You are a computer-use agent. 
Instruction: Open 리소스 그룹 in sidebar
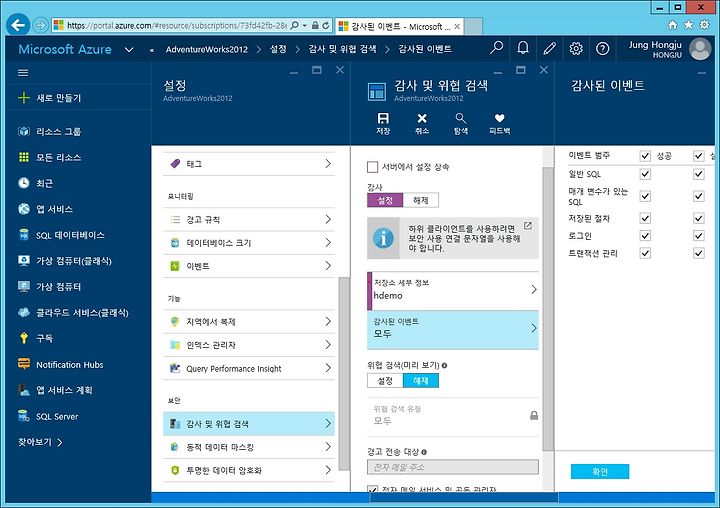point(58,131)
